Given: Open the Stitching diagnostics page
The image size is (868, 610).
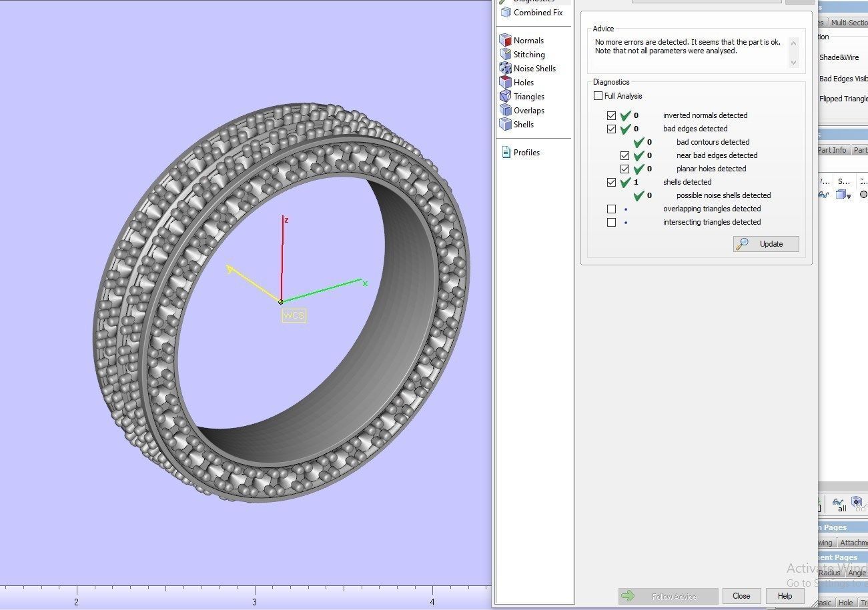Looking at the screenshot, I should [x=505, y=54].
